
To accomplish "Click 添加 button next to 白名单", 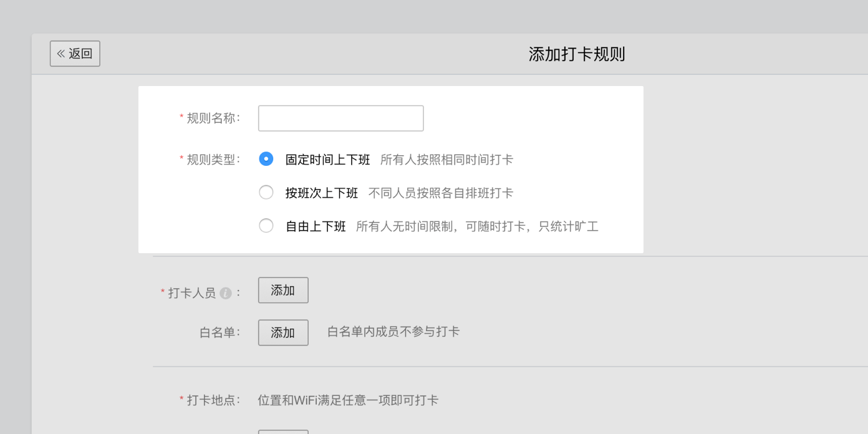I will pos(283,332).
